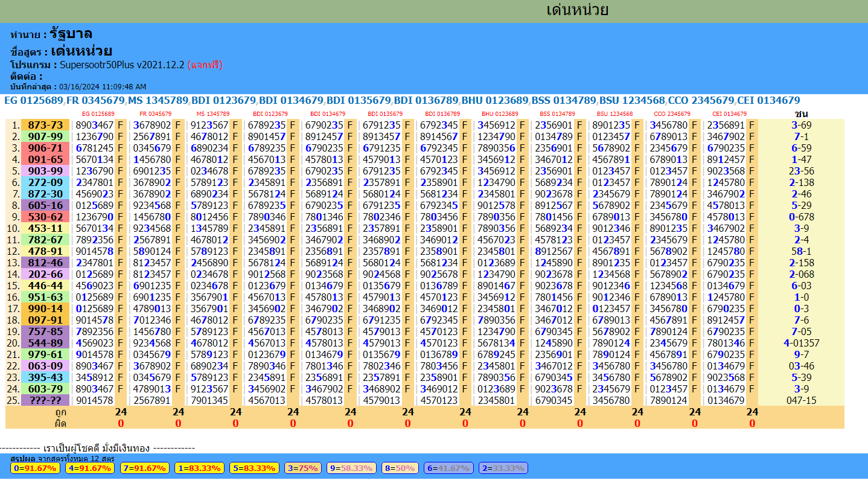Image resolution: width=868 pixels, height=486 pixels.
Task: Click the red (แจกฟรี) label
Action: tap(205, 65)
